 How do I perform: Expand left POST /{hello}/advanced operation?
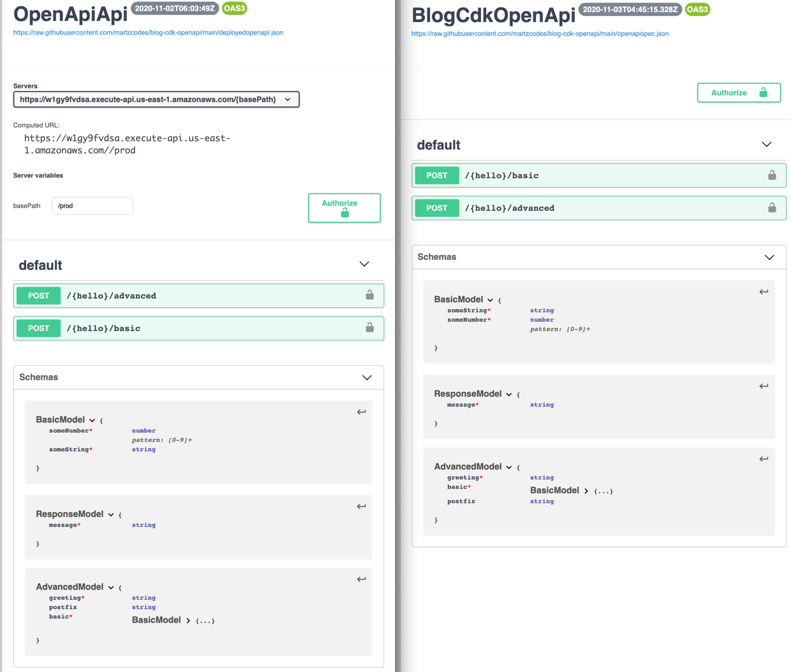tap(199, 295)
